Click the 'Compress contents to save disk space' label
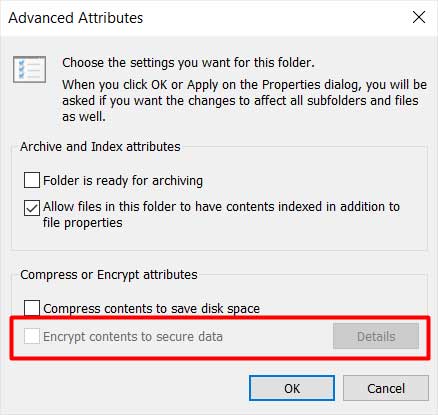The height and width of the screenshot is (415, 438). (x=151, y=309)
